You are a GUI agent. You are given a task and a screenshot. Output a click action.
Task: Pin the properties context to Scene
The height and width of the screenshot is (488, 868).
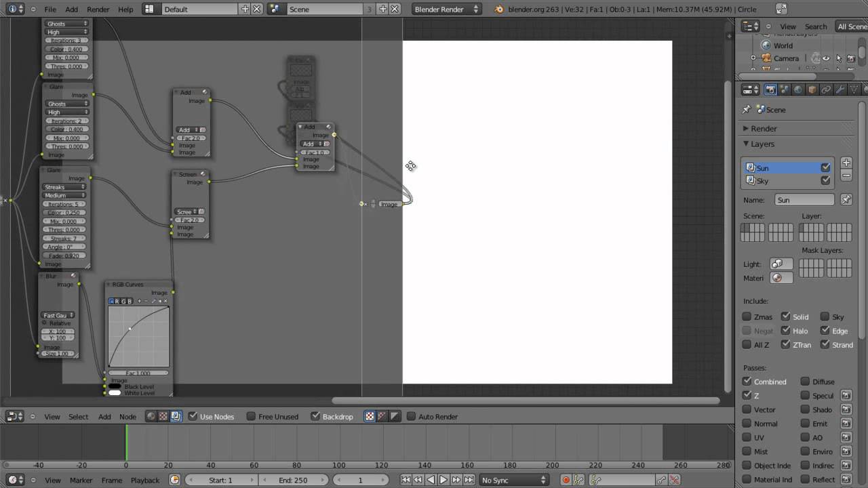(x=747, y=109)
